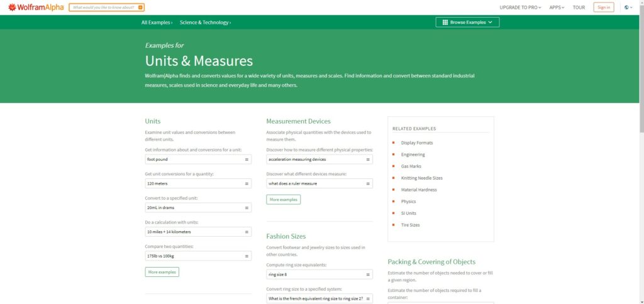Image resolution: width=644 pixels, height=304 pixels.
Task: Click the orange search submit icon
Action: [140, 8]
